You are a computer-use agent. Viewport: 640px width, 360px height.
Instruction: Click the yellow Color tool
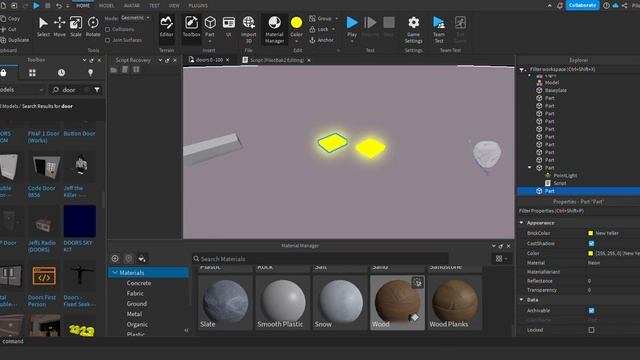[x=296, y=27]
